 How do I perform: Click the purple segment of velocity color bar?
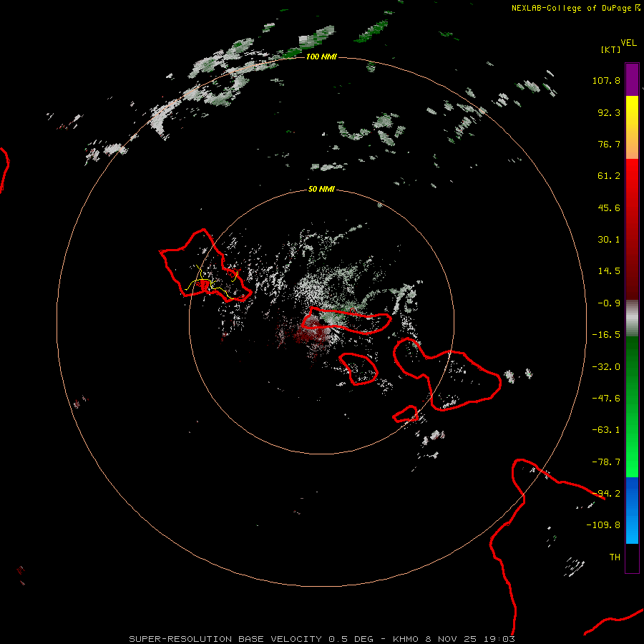click(632, 79)
